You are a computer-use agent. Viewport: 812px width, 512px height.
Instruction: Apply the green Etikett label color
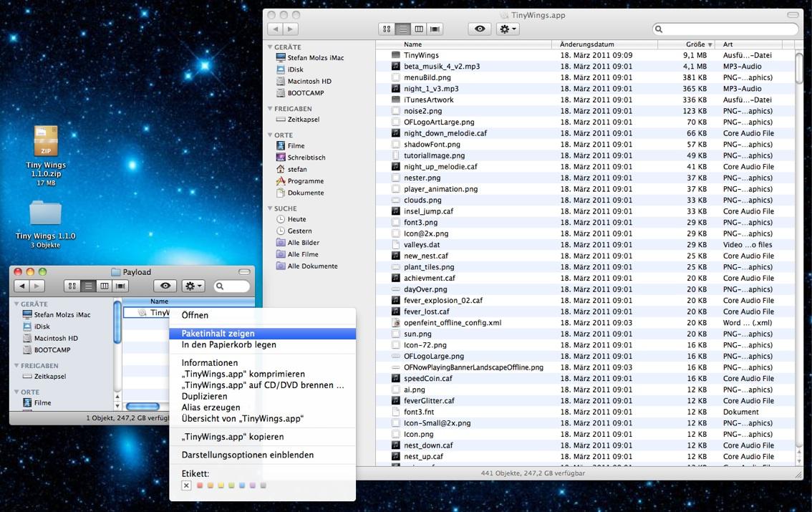tap(231, 486)
